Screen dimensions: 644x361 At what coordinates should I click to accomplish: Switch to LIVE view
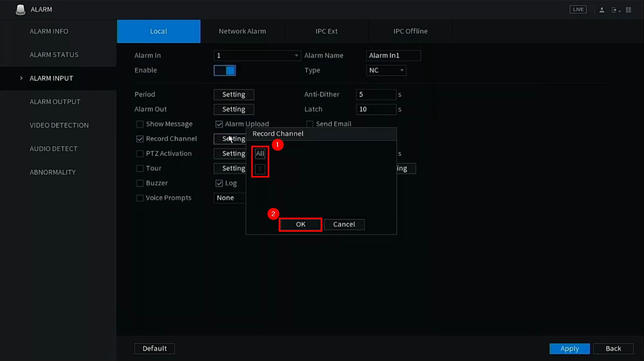click(x=578, y=9)
